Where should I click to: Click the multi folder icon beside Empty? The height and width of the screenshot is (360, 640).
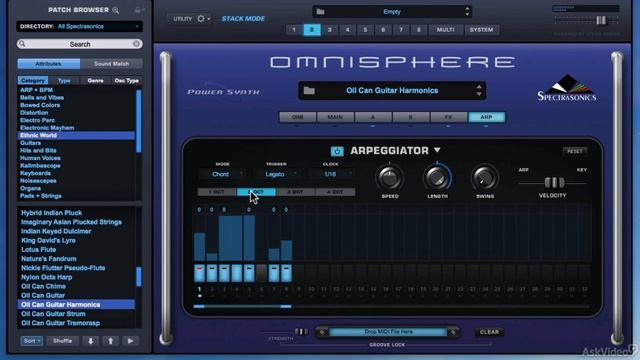320,11
